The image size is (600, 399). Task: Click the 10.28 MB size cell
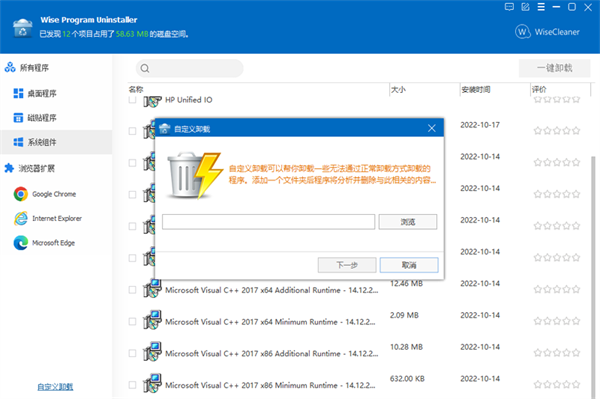406,347
